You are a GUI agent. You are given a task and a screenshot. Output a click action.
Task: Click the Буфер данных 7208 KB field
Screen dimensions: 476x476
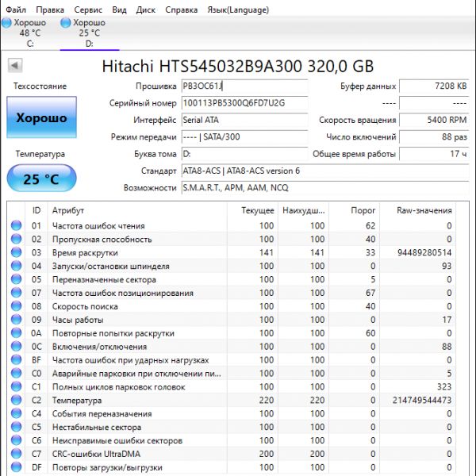[434, 86]
